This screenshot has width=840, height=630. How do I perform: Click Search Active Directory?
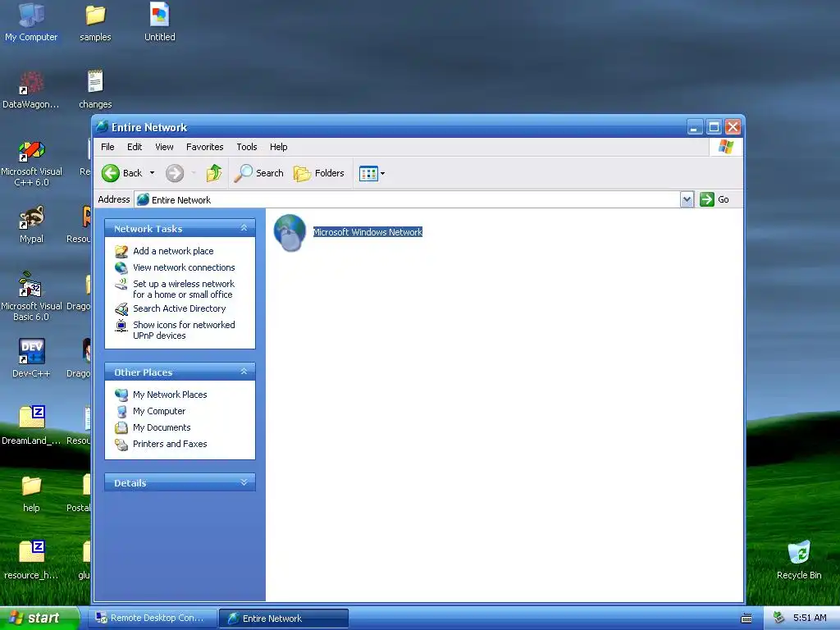click(x=180, y=308)
